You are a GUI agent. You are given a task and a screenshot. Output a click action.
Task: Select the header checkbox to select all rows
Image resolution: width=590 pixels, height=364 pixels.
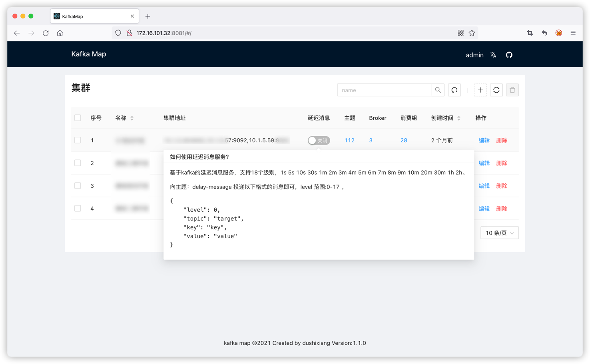coord(78,117)
